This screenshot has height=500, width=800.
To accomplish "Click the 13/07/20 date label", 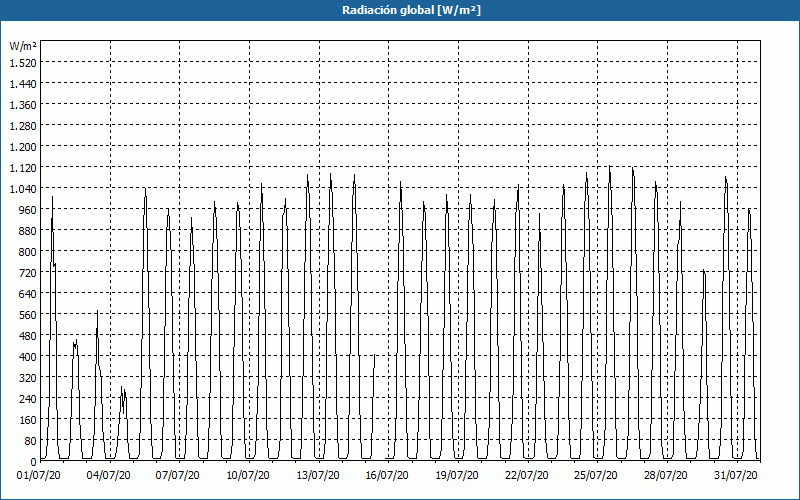I will 318,476.
